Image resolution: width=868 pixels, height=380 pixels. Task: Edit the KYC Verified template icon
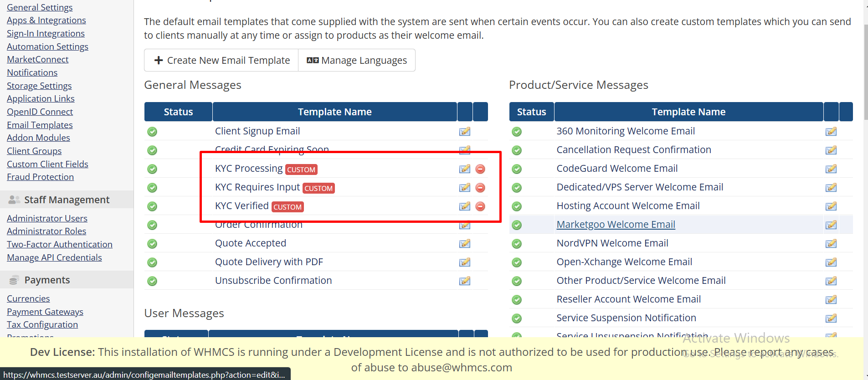pos(465,206)
